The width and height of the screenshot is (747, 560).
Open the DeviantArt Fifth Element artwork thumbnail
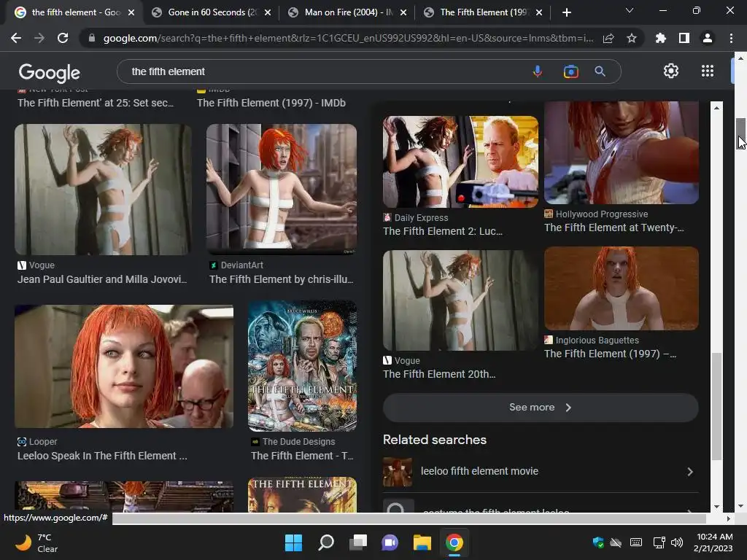(282, 190)
